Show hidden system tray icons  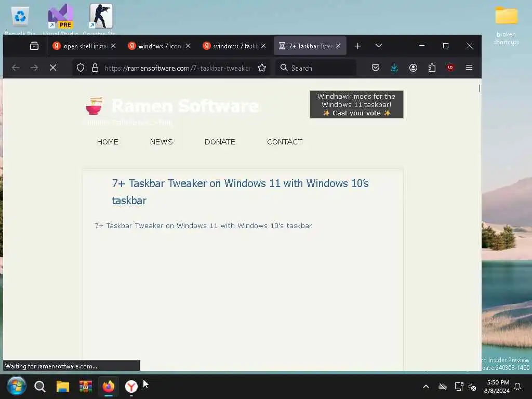pos(426,387)
